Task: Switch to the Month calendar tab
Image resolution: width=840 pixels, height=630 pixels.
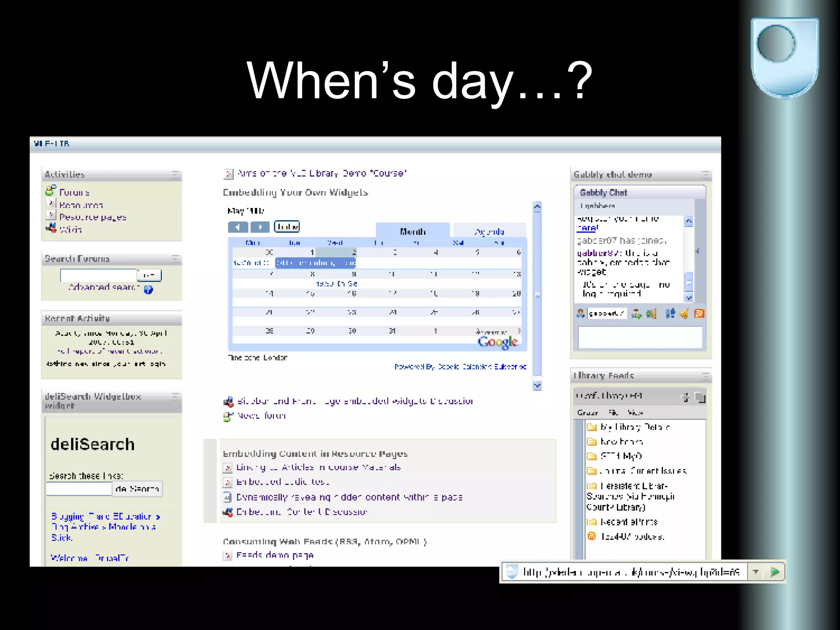Action: coord(413,231)
